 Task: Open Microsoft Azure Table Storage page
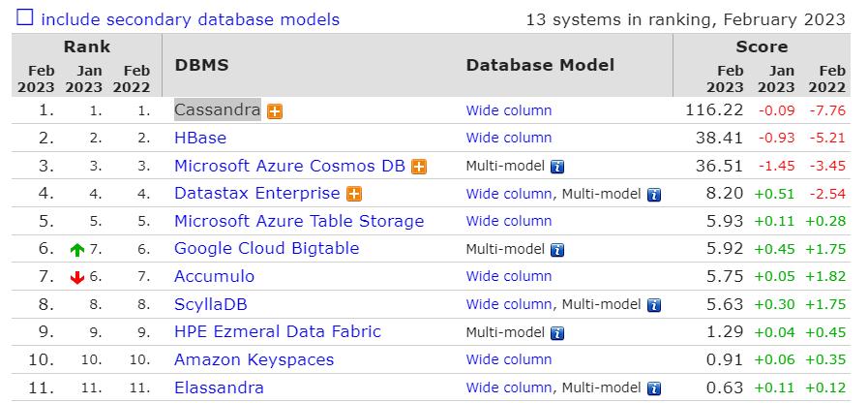299,221
